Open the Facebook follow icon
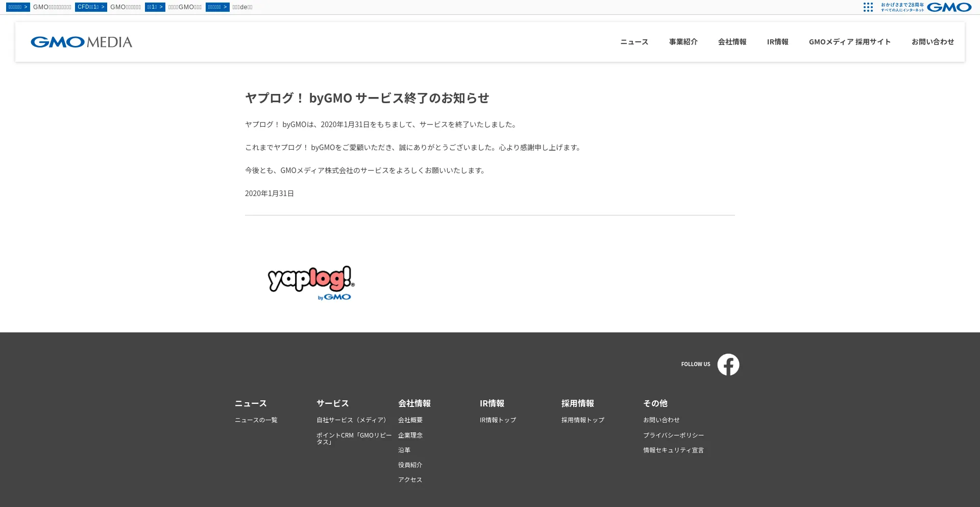The width and height of the screenshot is (980, 507). click(x=728, y=365)
